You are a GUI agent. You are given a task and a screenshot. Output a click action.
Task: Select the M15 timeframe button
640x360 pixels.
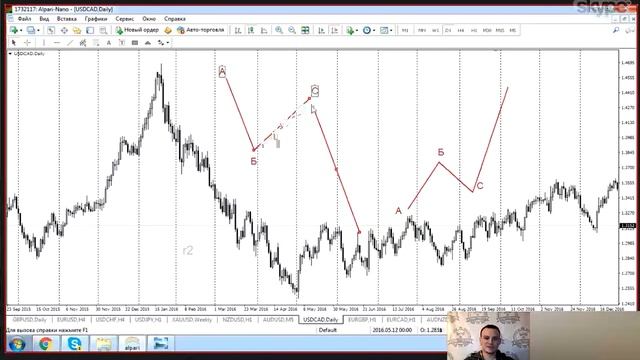[500, 31]
